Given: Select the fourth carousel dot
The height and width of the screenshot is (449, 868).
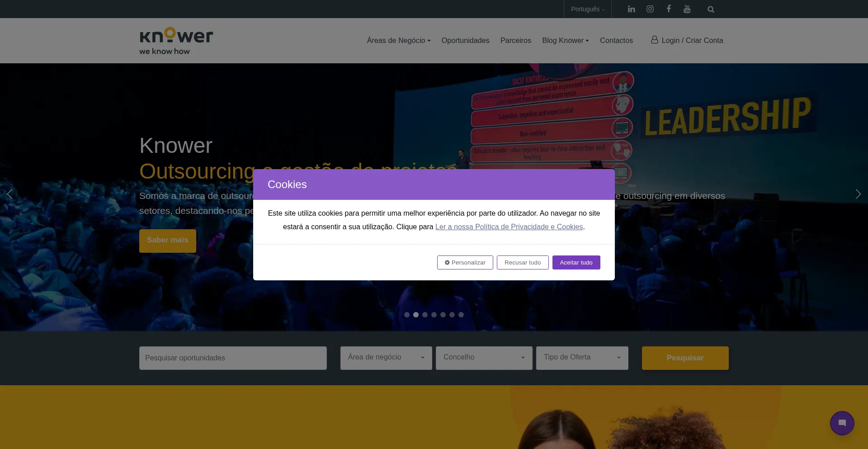Looking at the screenshot, I should [x=434, y=315].
